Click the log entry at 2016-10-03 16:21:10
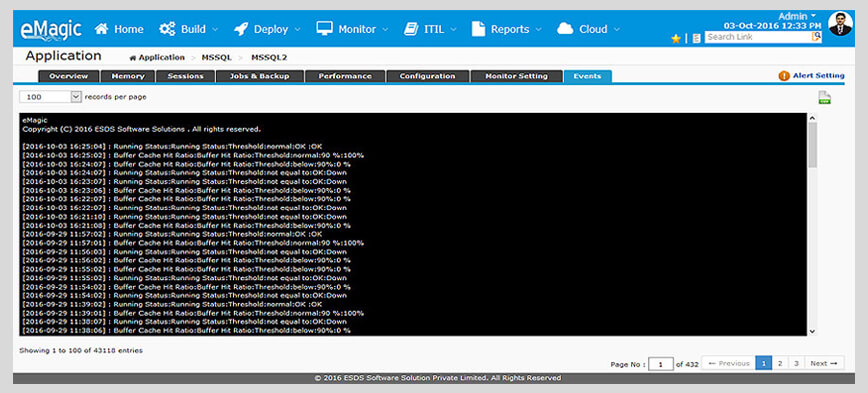The width and height of the screenshot is (868, 393). pyautogui.click(x=184, y=216)
